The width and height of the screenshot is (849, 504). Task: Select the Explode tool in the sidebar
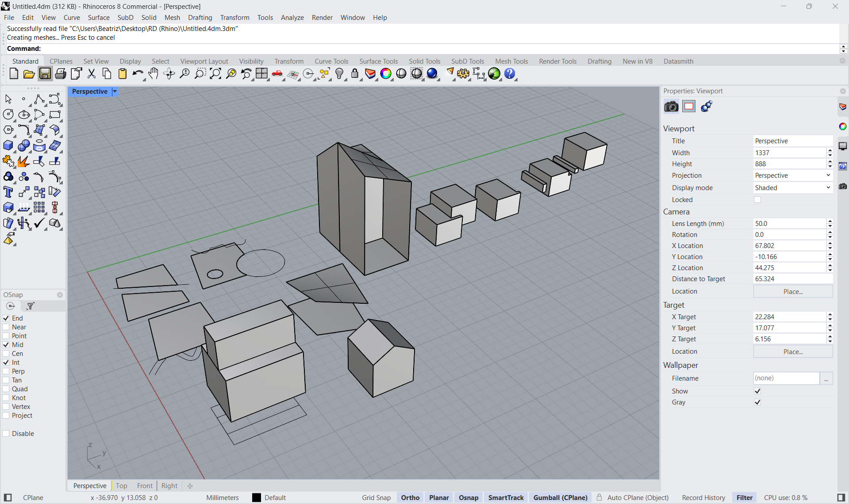pyautogui.click(x=23, y=161)
